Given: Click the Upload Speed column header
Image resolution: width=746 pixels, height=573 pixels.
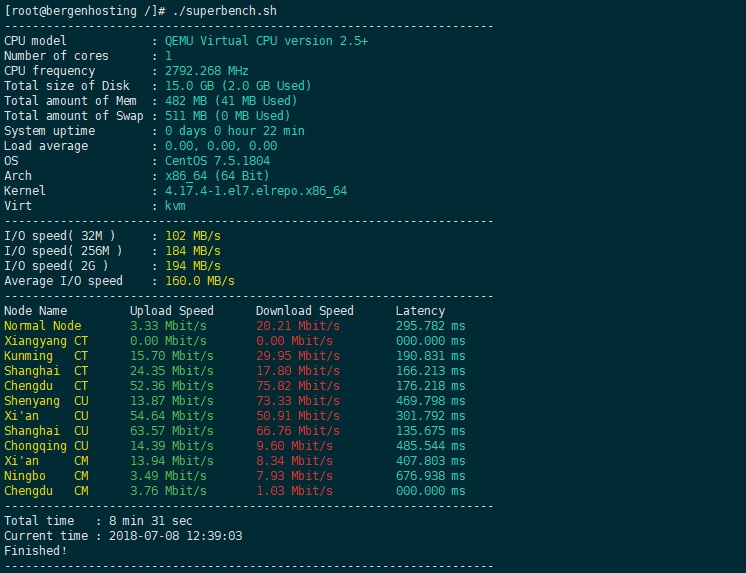Looking at the screenshot, I should pyautogui.click(x=172, y=311).
